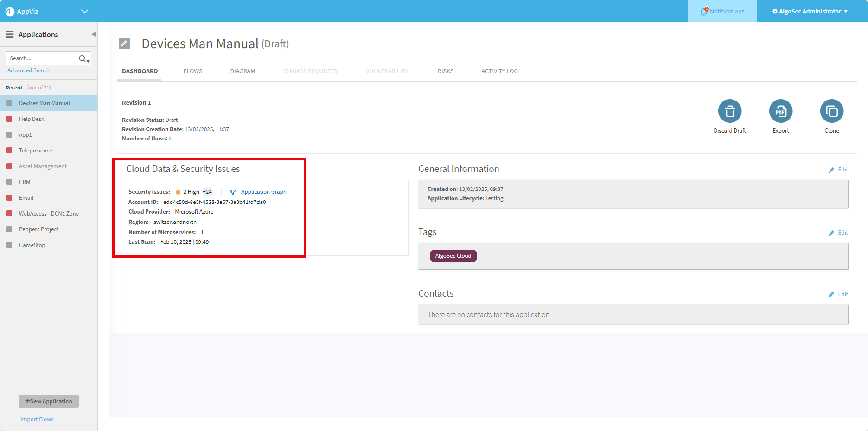The image size is (868, 431).
Task: Click the Discard Draft trash icon
Action: 729,111
